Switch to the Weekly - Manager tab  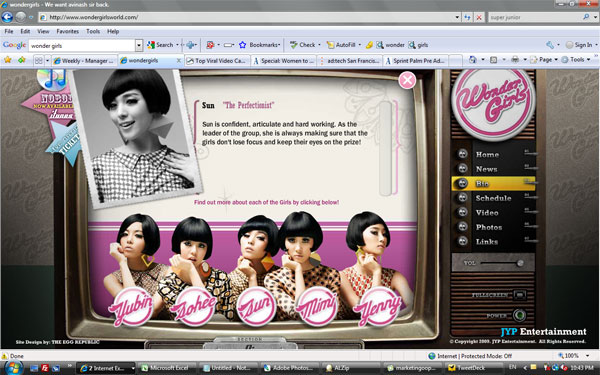[85, 60]
